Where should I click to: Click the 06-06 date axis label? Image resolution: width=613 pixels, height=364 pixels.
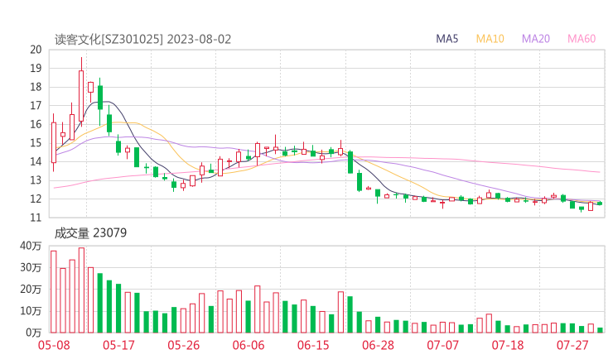coord(249,345)
